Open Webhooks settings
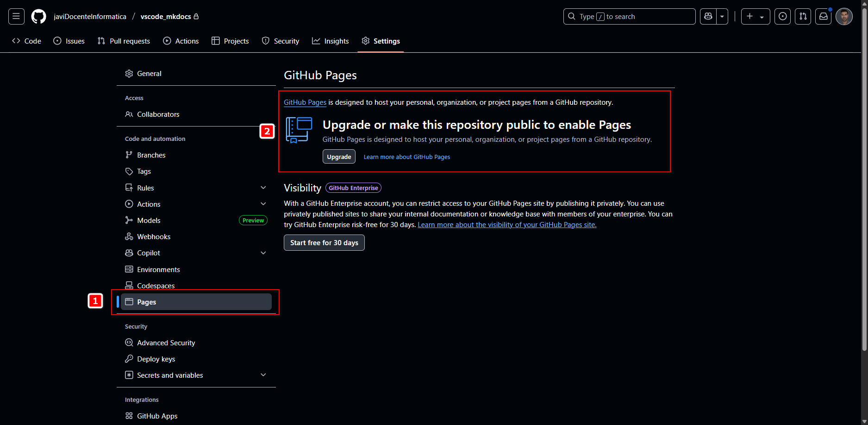 click(x=196, y=237)
